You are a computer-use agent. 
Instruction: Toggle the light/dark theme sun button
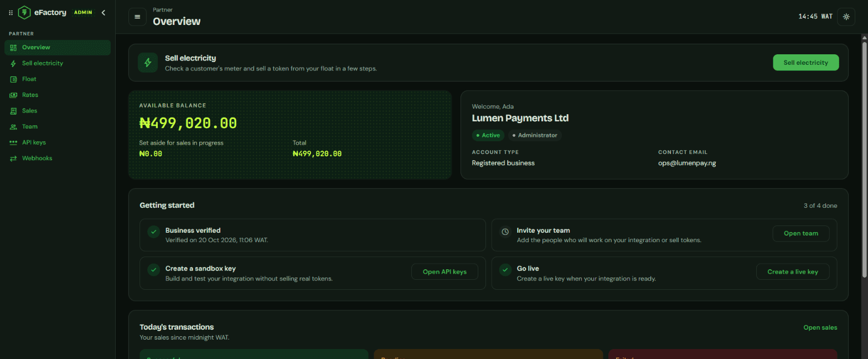point(846,17)
